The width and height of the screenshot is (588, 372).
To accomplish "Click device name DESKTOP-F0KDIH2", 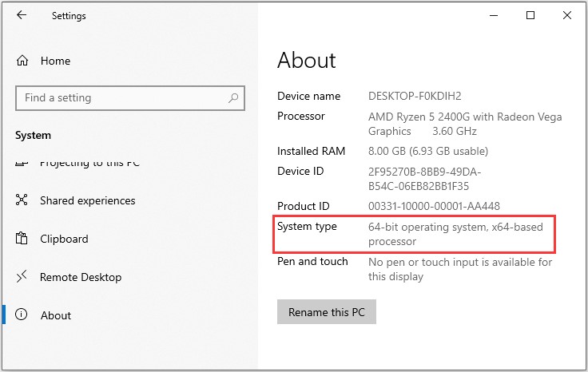I will [x=415, y=97].
